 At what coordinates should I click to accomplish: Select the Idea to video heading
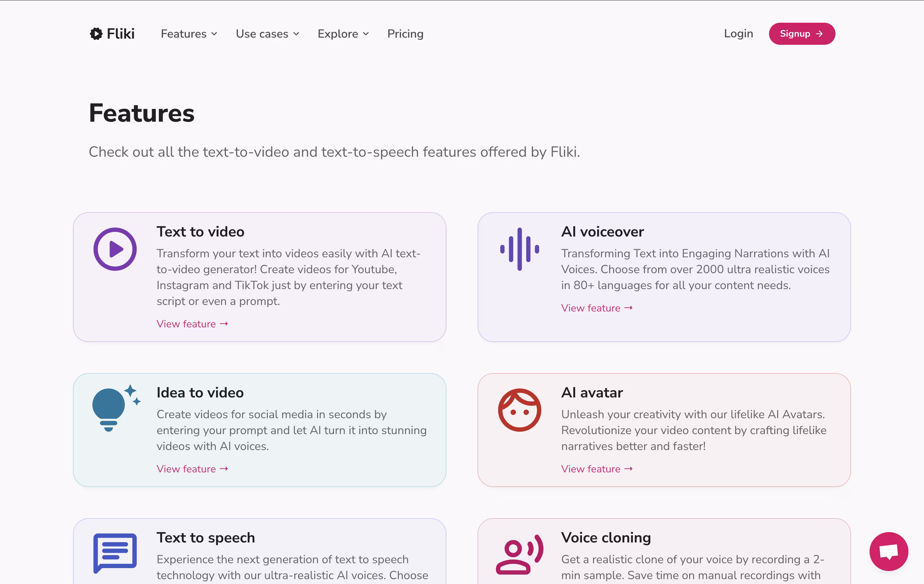click(x=200, y=392)
